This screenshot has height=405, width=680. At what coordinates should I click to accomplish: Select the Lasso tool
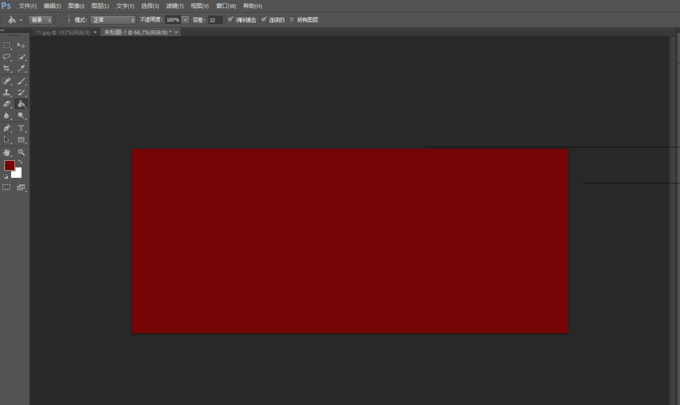pyautogui.click(x=7, y=58)
